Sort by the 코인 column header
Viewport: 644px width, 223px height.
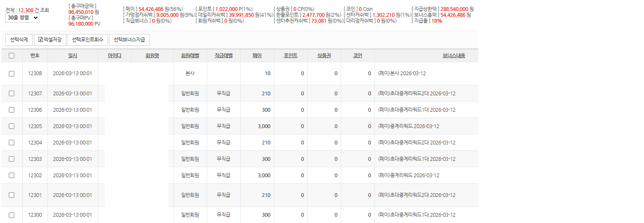(x=358, y=55)
